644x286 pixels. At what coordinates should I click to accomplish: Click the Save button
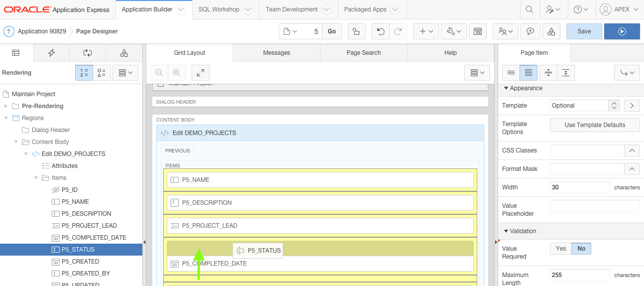click(584, 31)
